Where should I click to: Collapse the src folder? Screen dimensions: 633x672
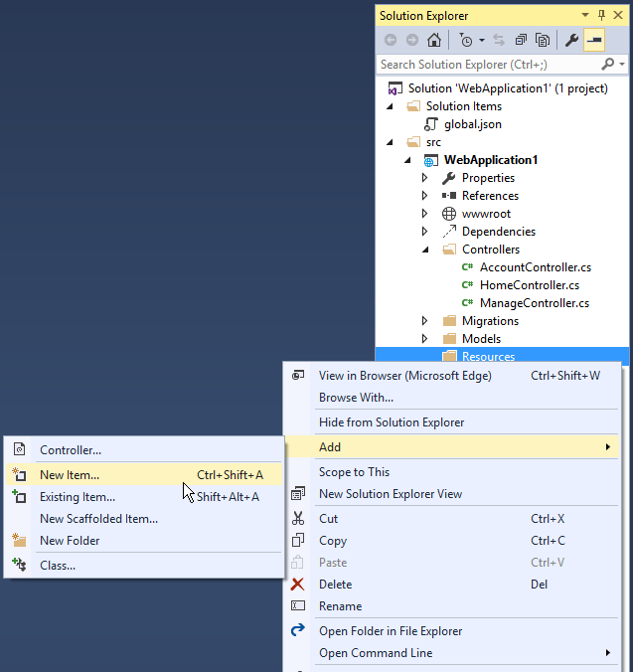pos(390,142)
